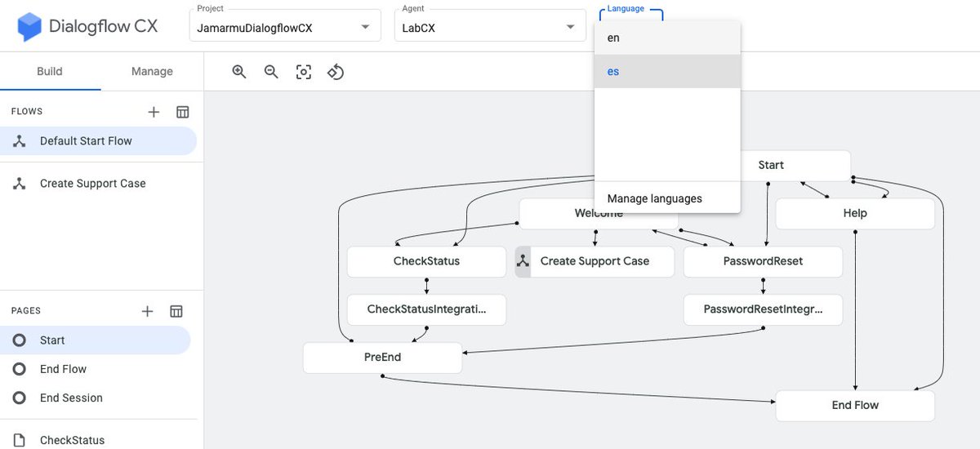This screenshot has height=449, width=980.
Task: Choose Manage languages from the menu
Action: click(667, 198)
